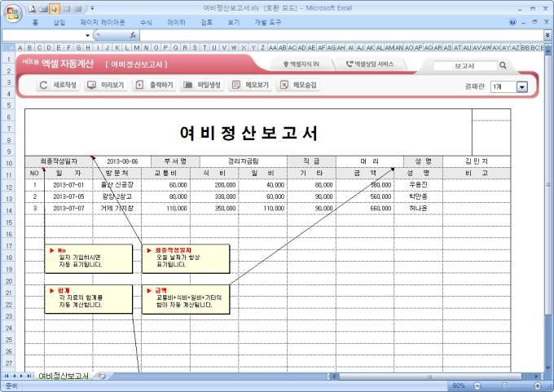Click the 메모숨김 hide memo button
The width and height of the screenshot is (554, 392).
[298, 85]
